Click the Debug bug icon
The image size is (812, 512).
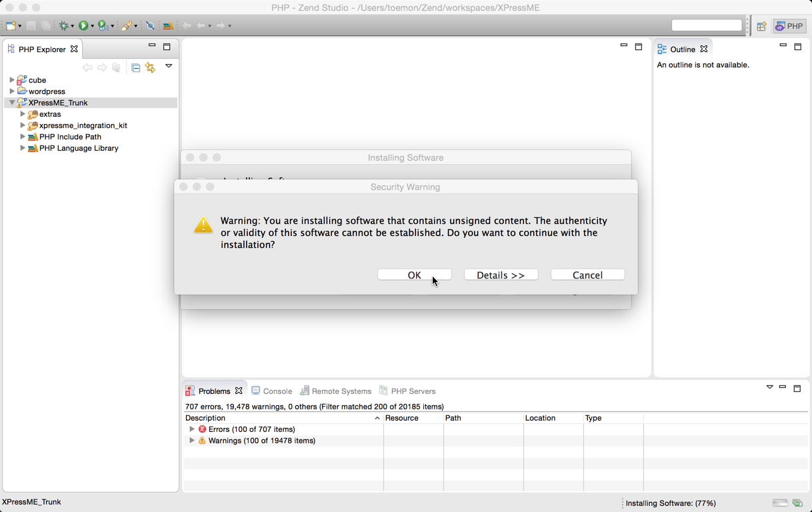[x=63, y=25]
